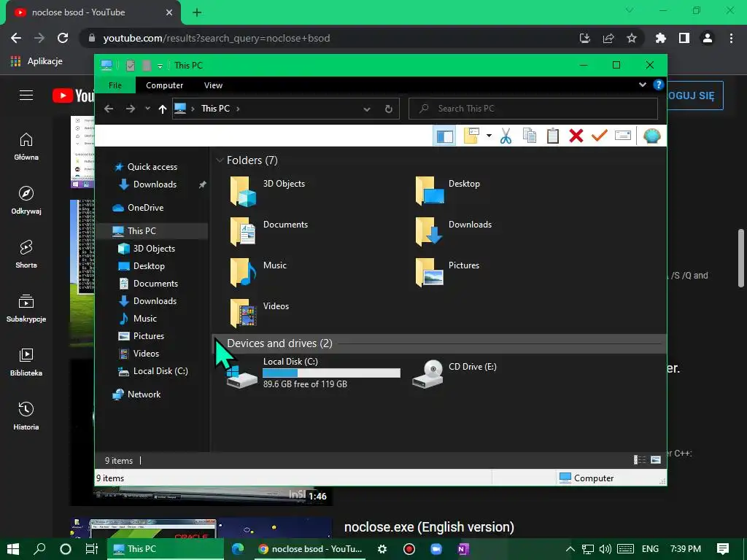This screenshot has height=560, width=747.
Task: Open Biblioteka in YouTube sidebar
Action: pyautogui.click(x=26, y=362)
